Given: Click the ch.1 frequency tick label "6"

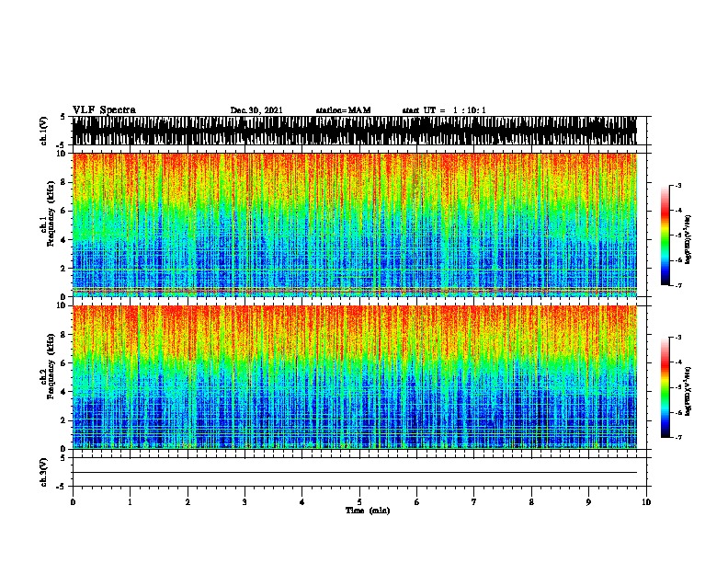Looking at the screenshot, I should click(x=63, y=211).
